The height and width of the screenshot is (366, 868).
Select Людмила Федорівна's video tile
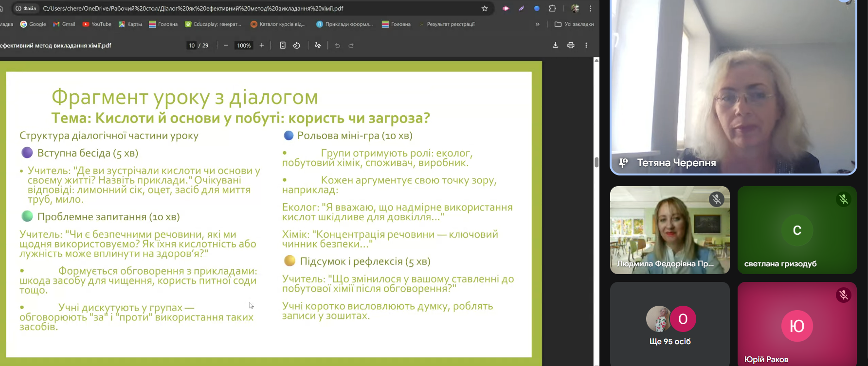(x=670, y=230)
